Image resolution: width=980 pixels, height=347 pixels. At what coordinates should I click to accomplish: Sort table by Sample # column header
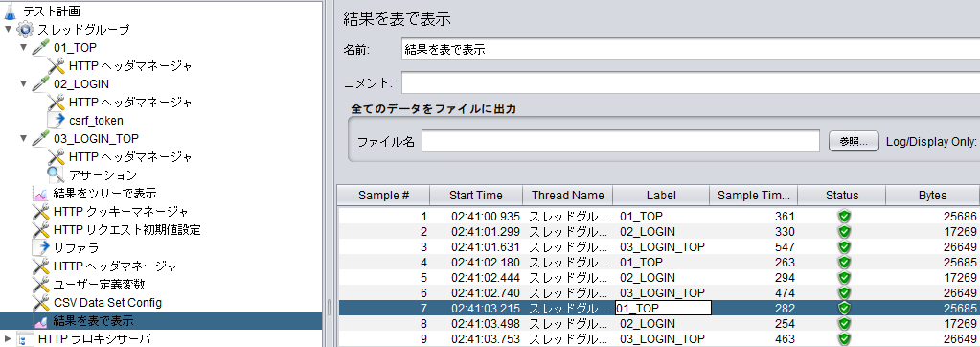coord(384,196)
